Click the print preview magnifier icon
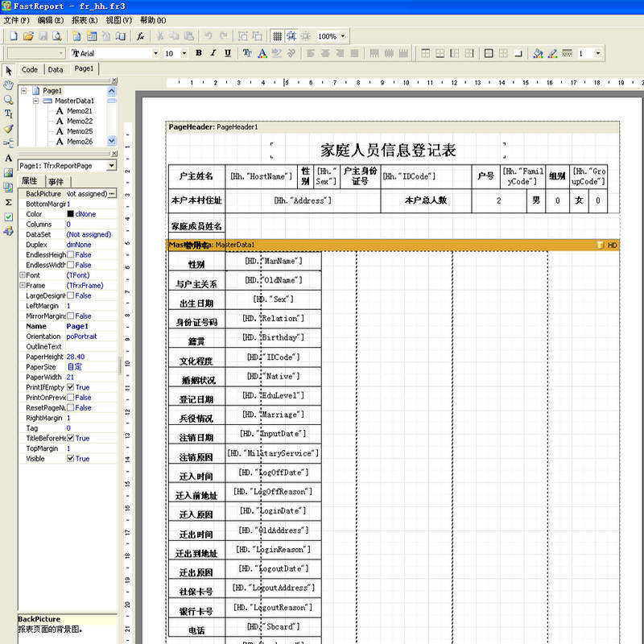The height and width of the screenshot is (644, 644). coord(57,36)
